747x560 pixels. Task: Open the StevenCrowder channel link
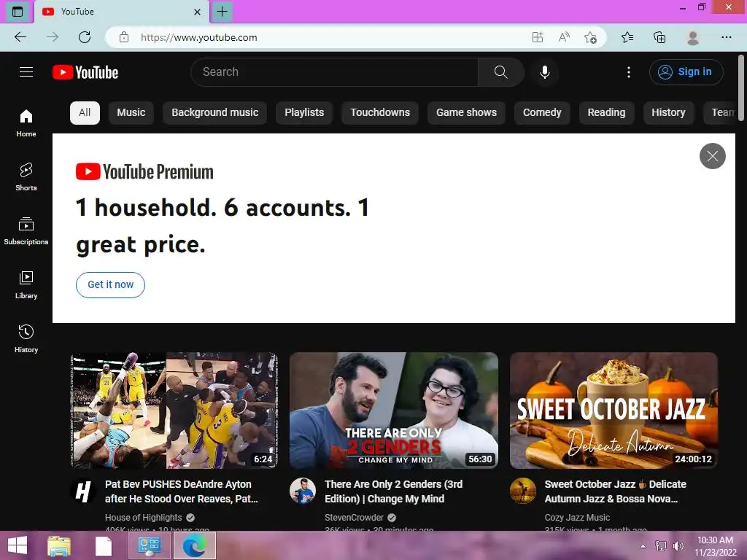point(354,518)
